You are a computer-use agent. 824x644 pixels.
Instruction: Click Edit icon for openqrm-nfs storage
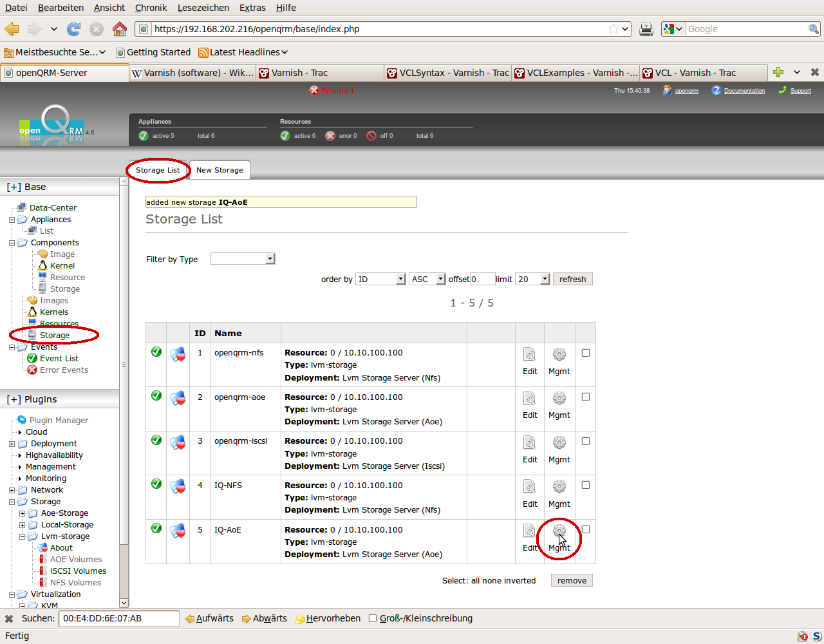tap(529, 355)
